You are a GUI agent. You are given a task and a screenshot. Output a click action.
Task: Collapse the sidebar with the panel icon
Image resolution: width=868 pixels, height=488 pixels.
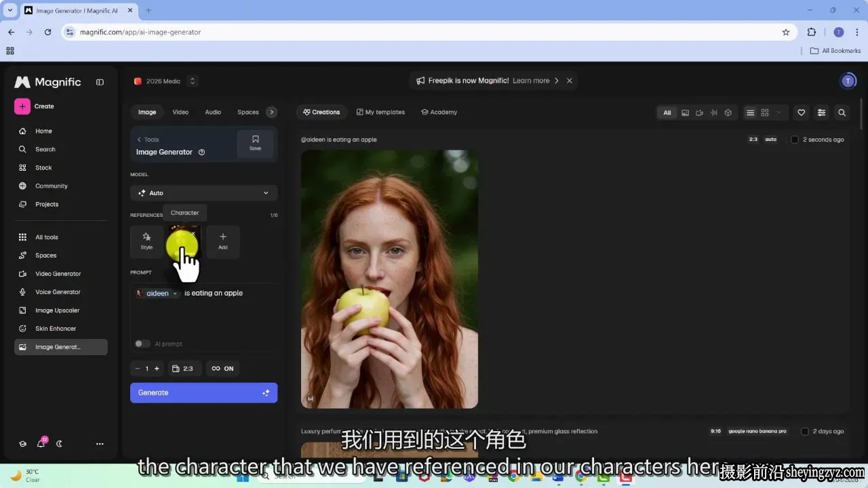[100, 82]
